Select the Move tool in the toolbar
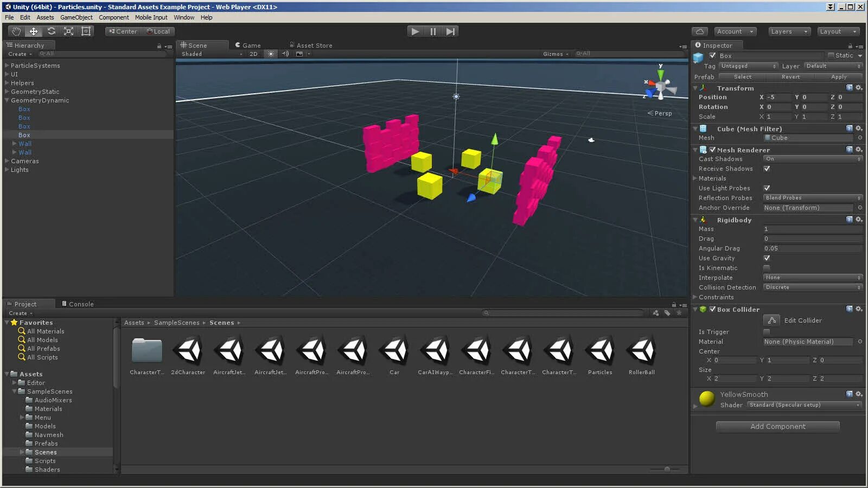The image size is (868, 488). click(x=34, y=31)
